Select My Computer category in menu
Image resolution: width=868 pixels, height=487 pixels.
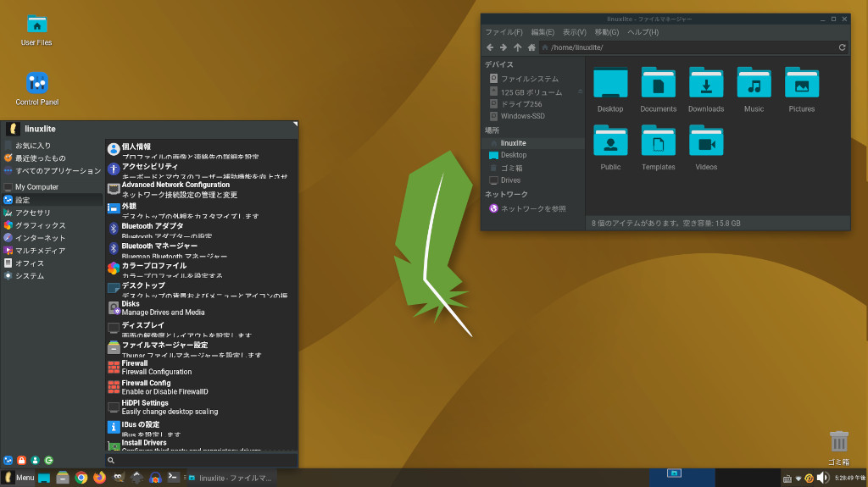click(x=52, y=187)
